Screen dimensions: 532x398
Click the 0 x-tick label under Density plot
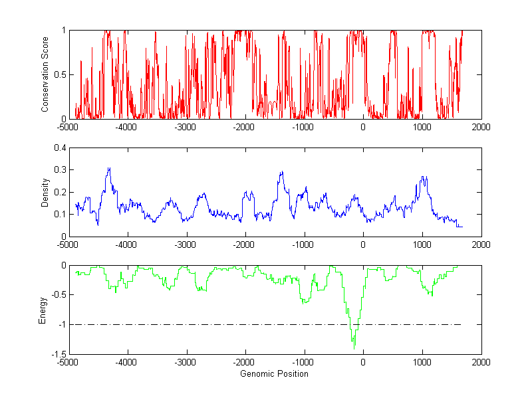click(x=363, y=245)
